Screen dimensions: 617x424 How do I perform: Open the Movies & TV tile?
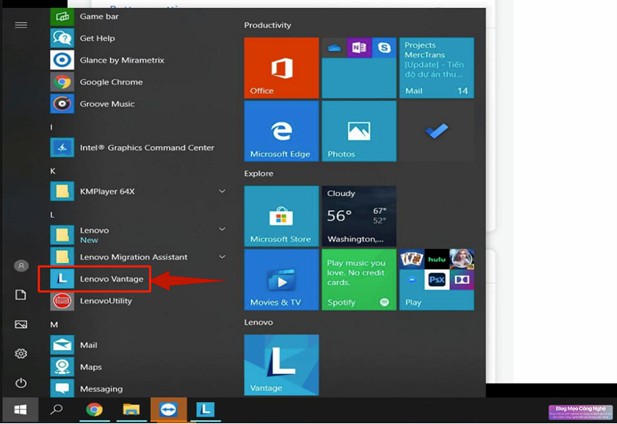click(x=281, y=280)
